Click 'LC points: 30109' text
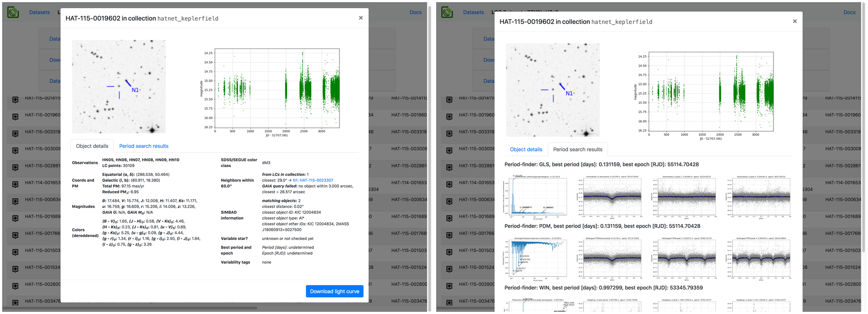 coord(118,166)
